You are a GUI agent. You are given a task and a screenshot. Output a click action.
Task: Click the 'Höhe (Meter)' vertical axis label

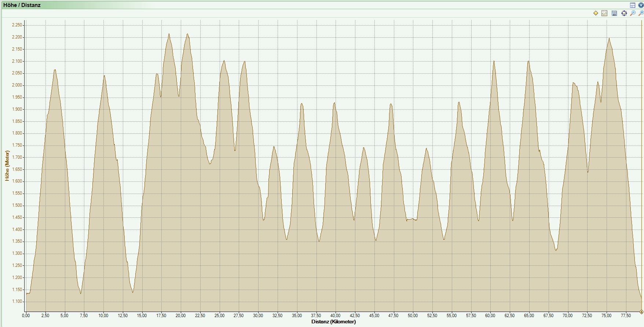[x=7, y=166]
